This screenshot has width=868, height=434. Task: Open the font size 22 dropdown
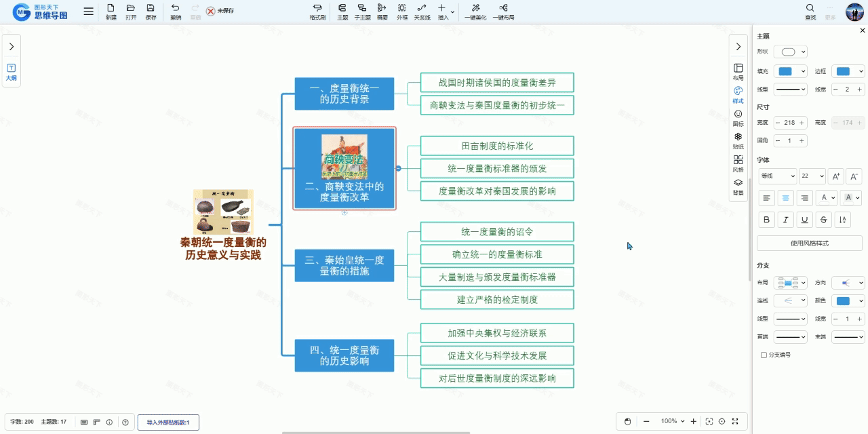pyautogui.click(x=812, y=176)
